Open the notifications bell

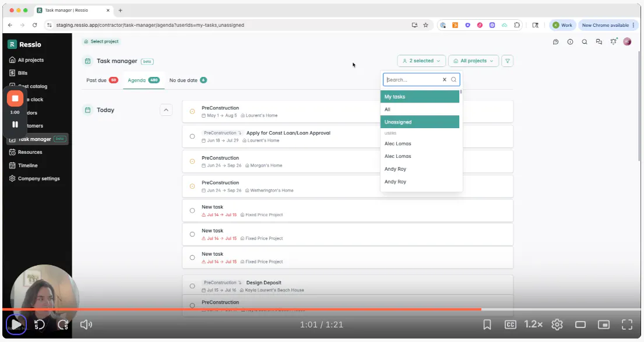613,42
